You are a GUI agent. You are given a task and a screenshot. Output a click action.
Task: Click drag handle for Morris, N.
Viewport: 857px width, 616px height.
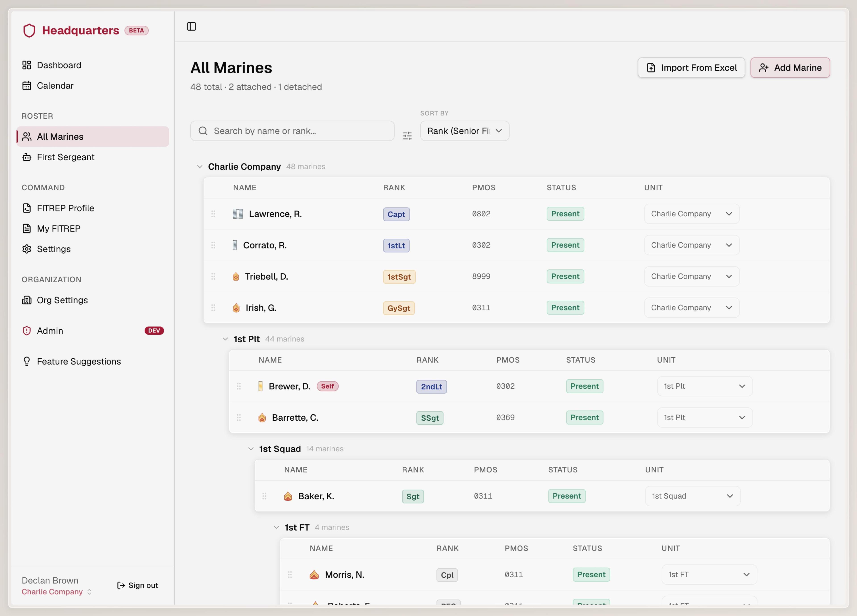[x=290, y=575]
